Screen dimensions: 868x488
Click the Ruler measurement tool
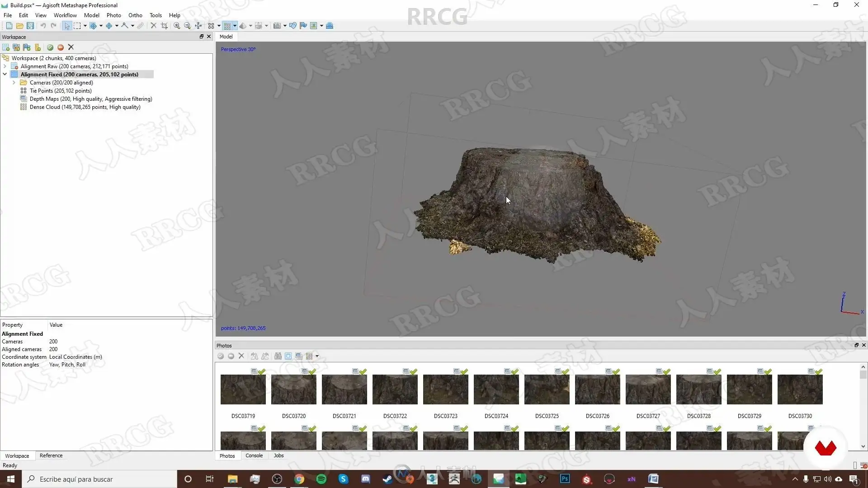[x=141, y=26]
